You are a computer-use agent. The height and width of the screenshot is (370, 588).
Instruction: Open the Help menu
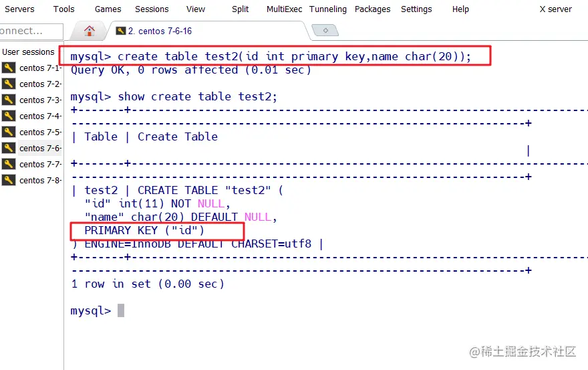pyautogui.click(x=460, y=9)
